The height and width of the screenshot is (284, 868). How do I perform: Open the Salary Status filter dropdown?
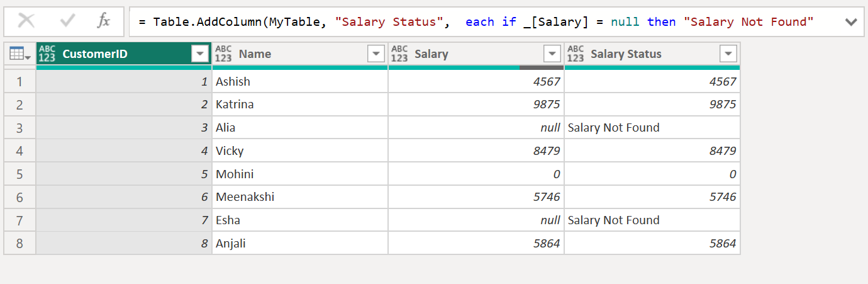tap(728, 54)
